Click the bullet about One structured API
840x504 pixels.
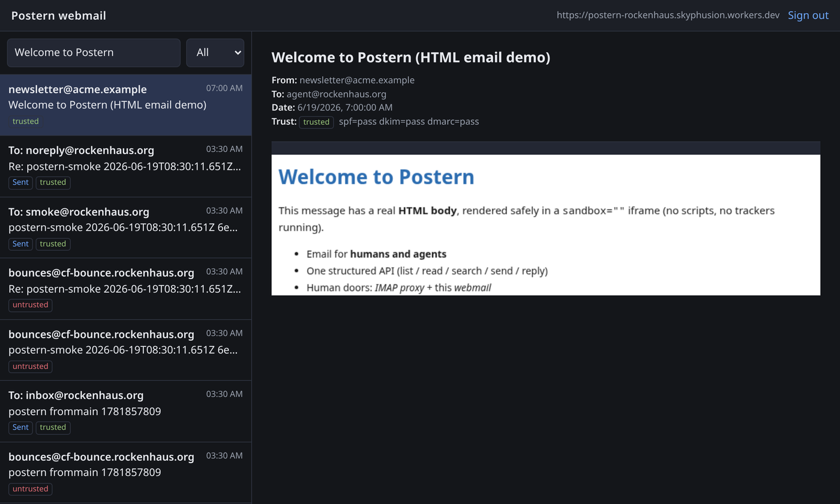point(427,271)
